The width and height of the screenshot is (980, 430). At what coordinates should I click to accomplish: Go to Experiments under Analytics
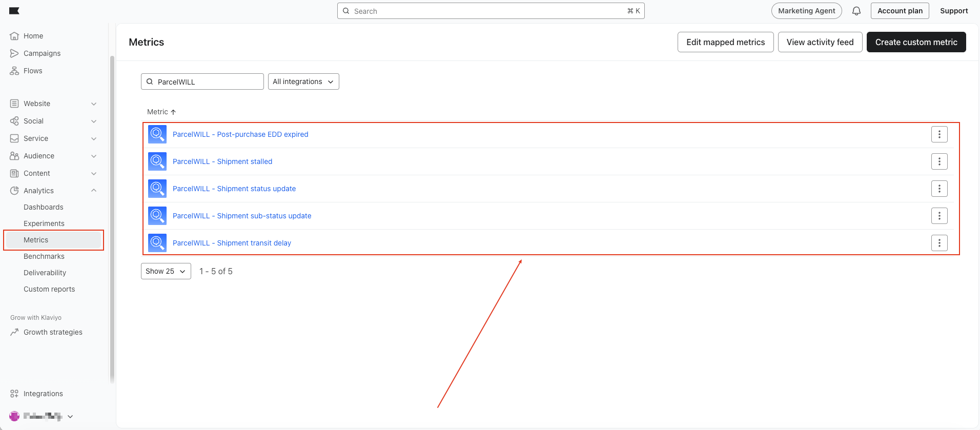(44, 223)
